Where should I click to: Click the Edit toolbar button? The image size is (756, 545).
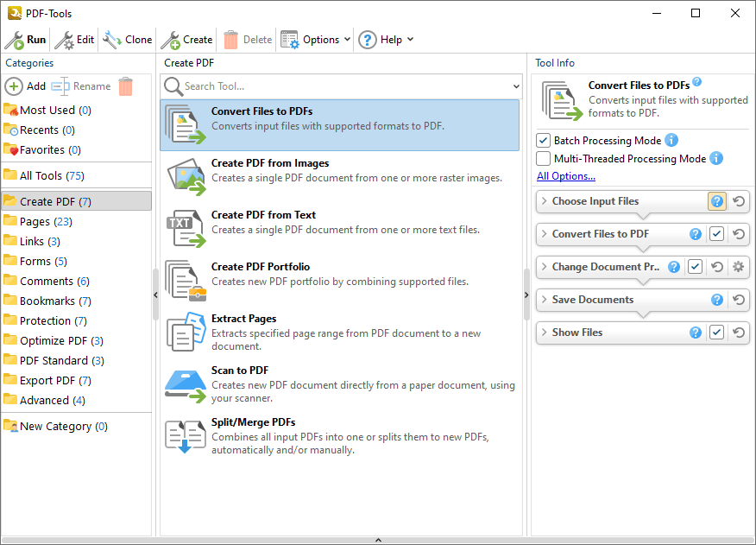click(75, 40)
